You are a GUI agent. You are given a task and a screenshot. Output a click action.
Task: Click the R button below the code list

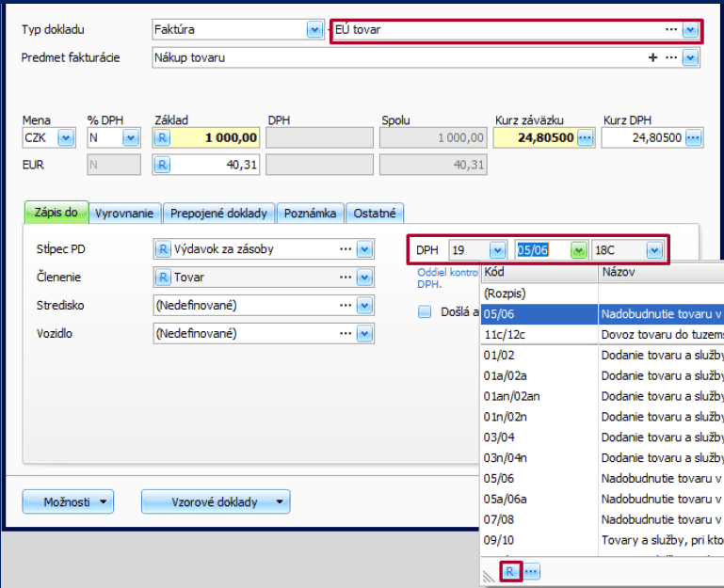[x=509, y=572]
